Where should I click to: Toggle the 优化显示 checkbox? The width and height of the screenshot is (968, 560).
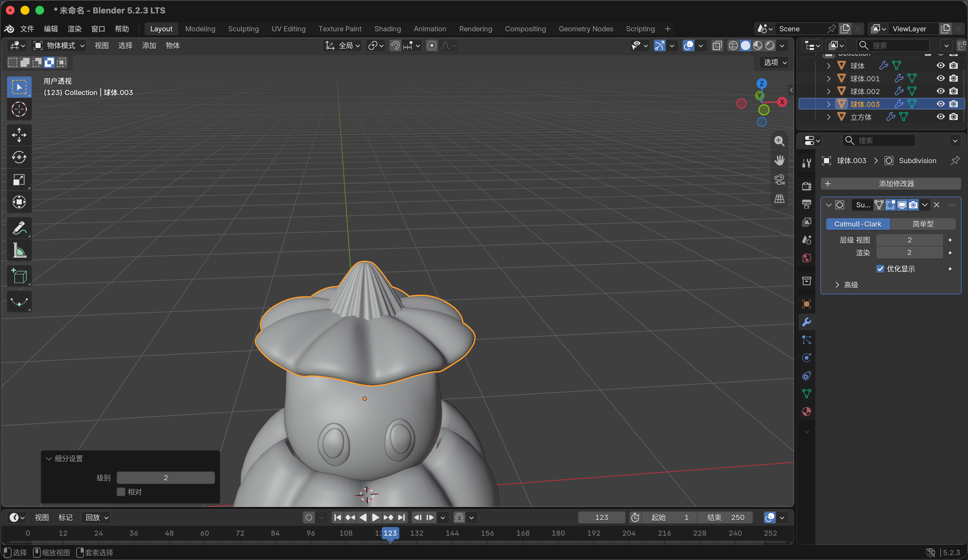880,269
